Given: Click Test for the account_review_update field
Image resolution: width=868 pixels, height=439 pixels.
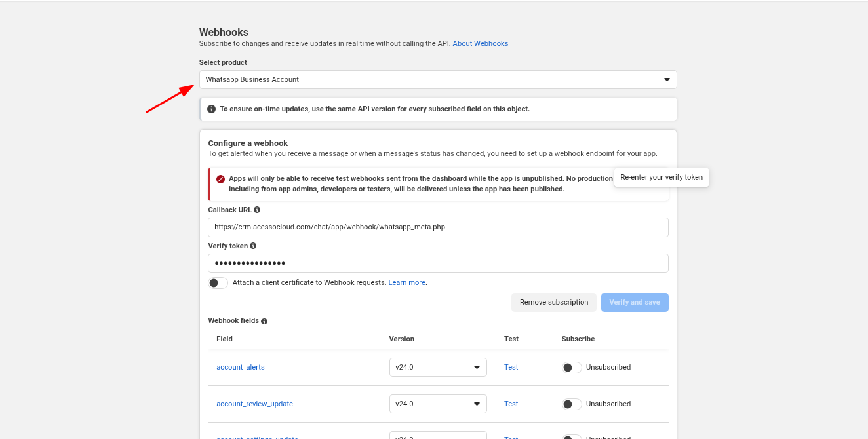Looking at the screenshot, I should (511, 404).
